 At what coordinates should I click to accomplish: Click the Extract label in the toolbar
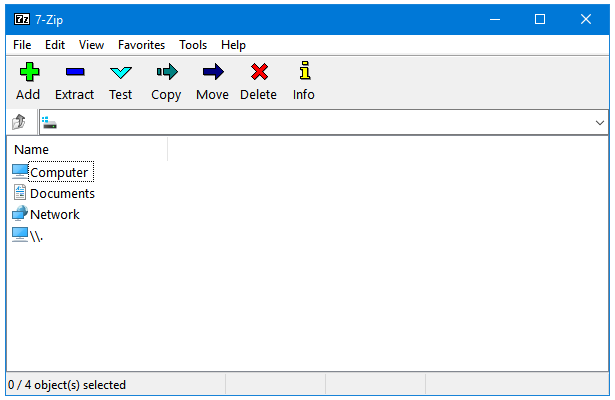[x=75, y=95]
